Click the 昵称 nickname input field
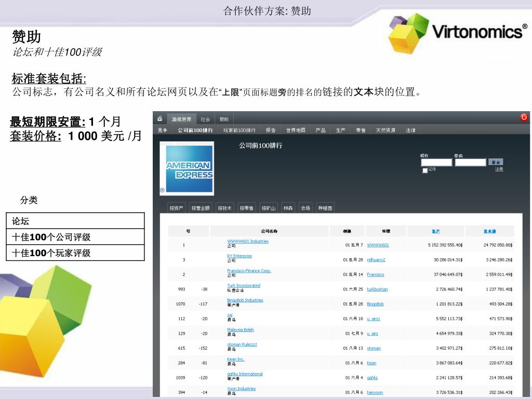Image resolution: width=532 pixels, height=399 pixels. click(x=436, y=163)
